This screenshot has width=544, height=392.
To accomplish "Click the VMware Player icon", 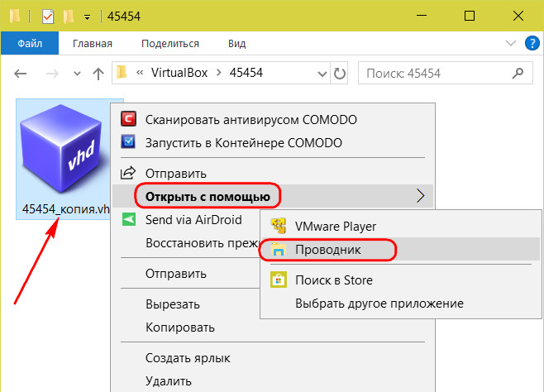I will coord(279,226).
